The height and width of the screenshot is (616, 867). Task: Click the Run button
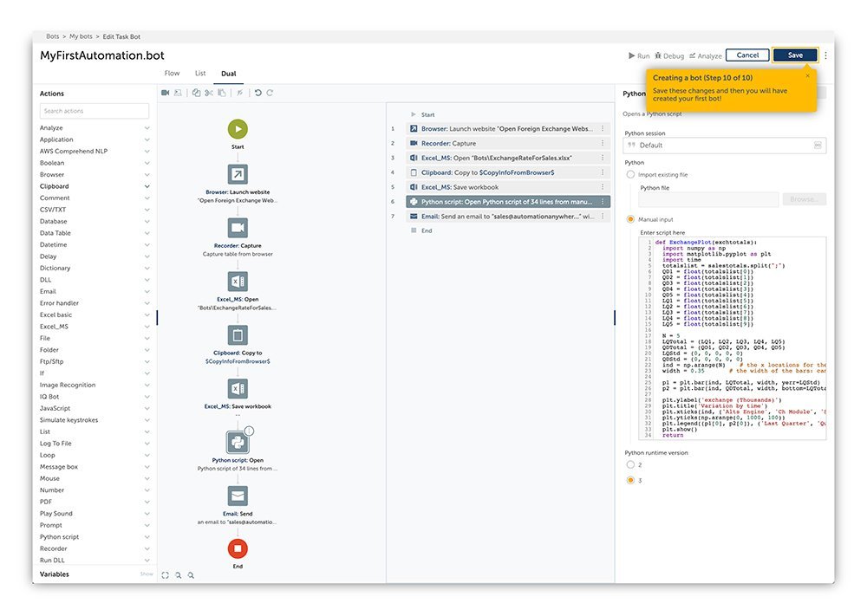click(x=639, y=55)
